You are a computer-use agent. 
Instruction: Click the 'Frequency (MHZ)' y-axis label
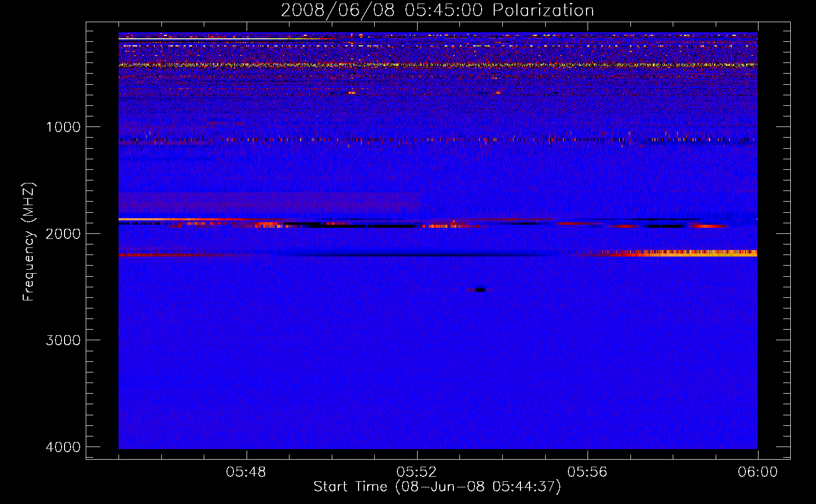29,242
